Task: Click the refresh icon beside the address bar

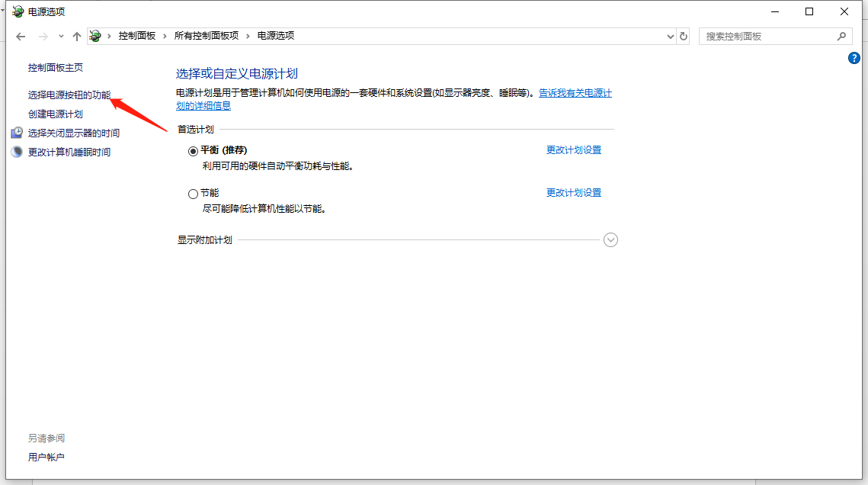Action: [684, 36]
